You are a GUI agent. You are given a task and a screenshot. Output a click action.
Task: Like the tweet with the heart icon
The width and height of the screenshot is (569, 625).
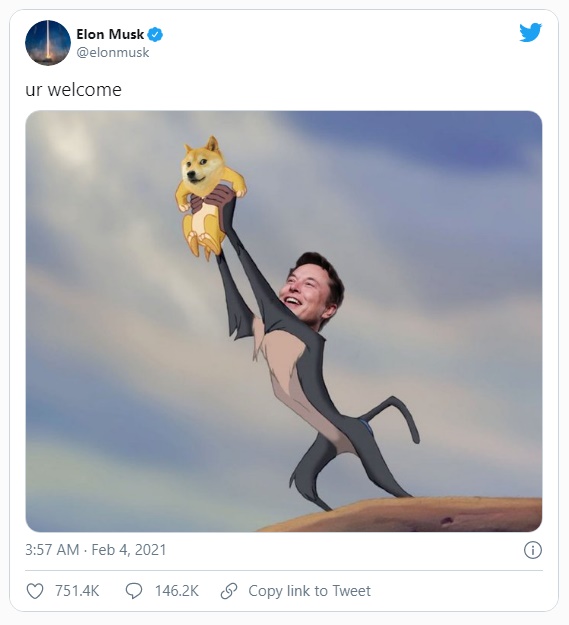(35, 591)
